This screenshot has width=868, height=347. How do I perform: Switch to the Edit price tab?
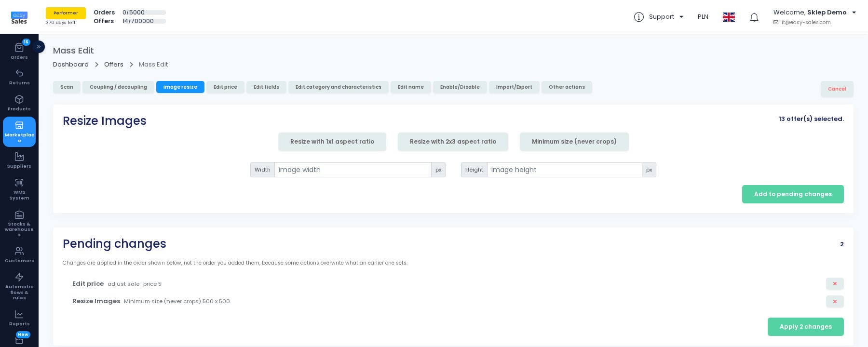click(x=225, y=87)
